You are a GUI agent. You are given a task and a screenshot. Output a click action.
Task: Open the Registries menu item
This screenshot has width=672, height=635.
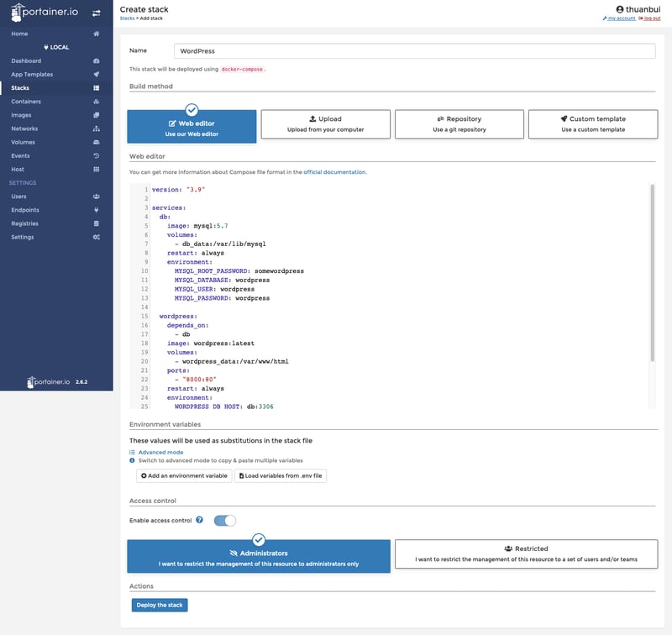pyautogui.click(x=25, y=223)
